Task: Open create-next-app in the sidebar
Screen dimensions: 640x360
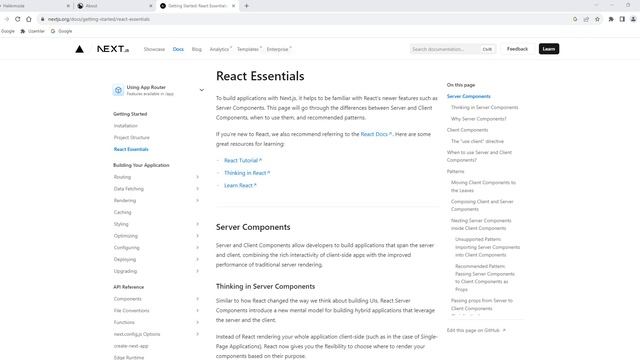Action: pyautogui.click(x=131, y=346)
